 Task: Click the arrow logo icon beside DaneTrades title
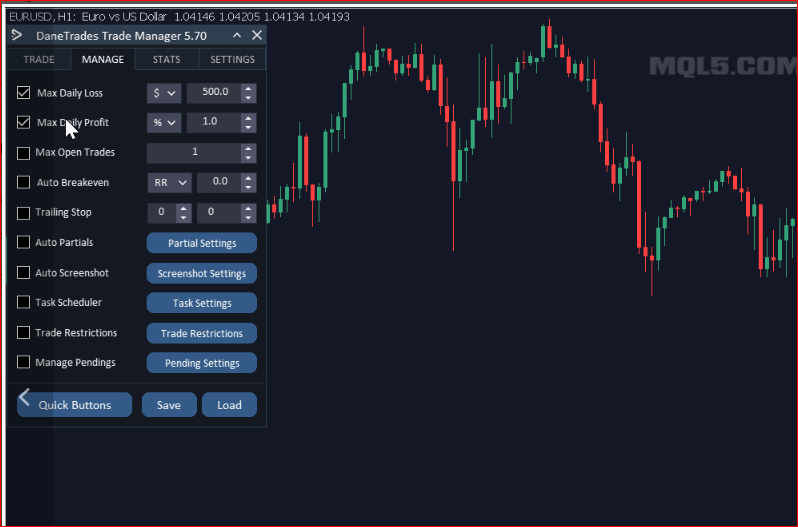[17, 35]
